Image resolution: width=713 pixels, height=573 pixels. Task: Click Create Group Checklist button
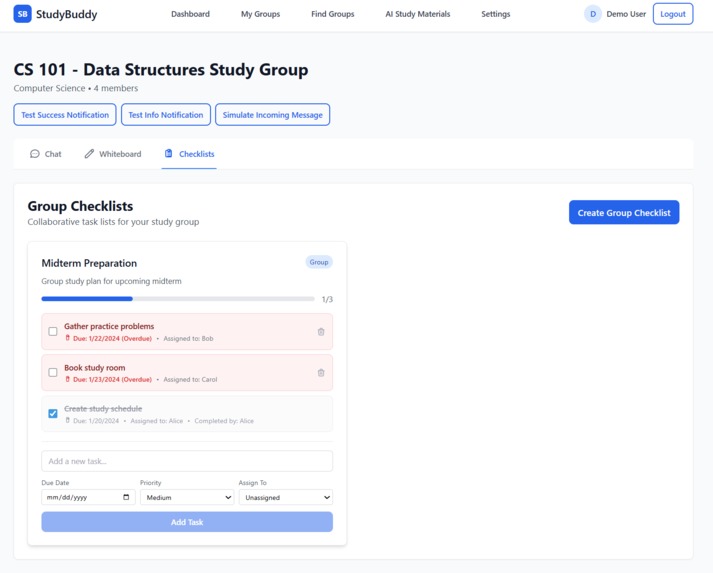[x=624, y=212]
